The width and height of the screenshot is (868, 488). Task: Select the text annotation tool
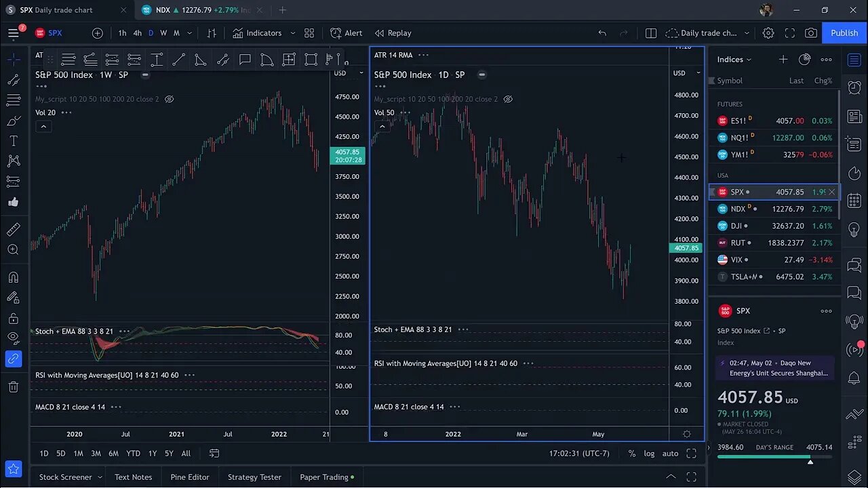[13, 141]
